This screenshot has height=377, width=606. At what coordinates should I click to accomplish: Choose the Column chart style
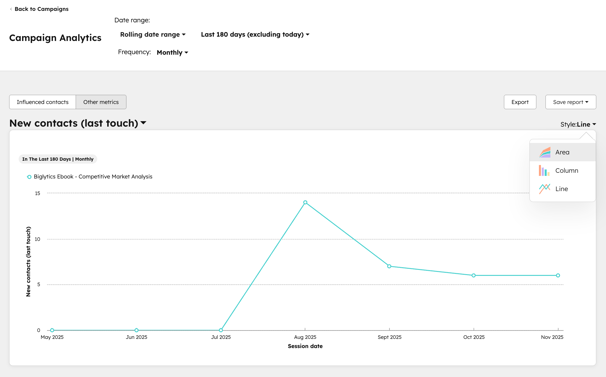pos(562,171)
